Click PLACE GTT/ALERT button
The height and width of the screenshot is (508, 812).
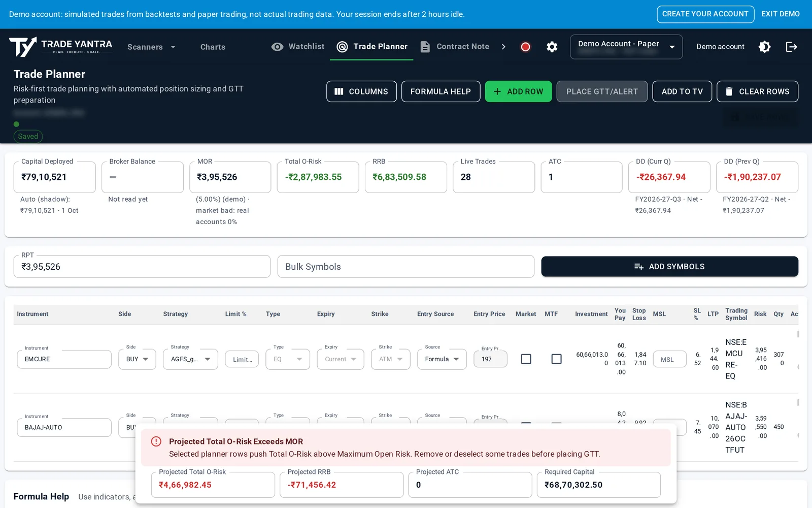point(602,91)
